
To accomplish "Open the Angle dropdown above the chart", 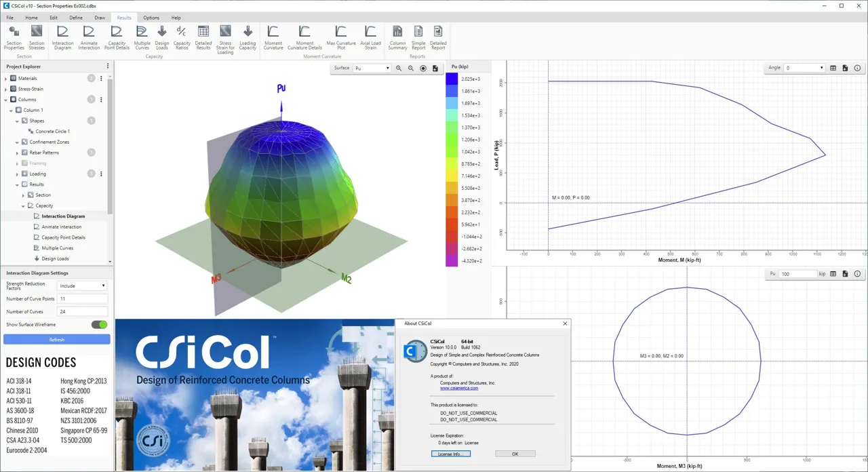I will (804, 68).
